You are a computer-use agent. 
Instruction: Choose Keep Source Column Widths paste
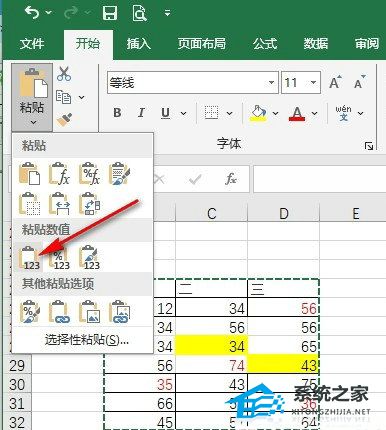point(59,204)
